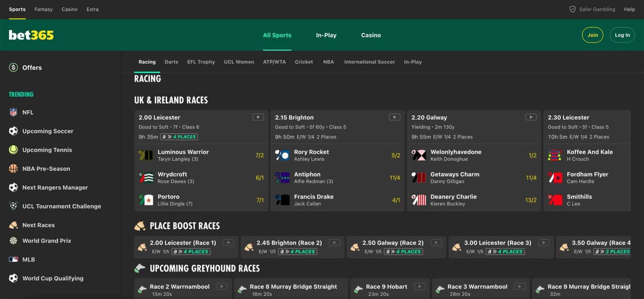The image size is (644, 299).
Task: Open Getaways Charm runner entry
Action: 474,178
